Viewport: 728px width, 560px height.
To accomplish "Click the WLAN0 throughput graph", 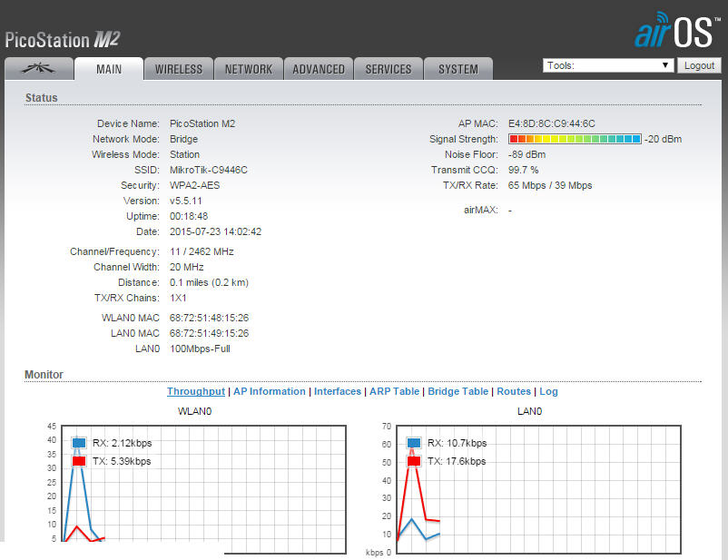I will [x=204, y=489].
